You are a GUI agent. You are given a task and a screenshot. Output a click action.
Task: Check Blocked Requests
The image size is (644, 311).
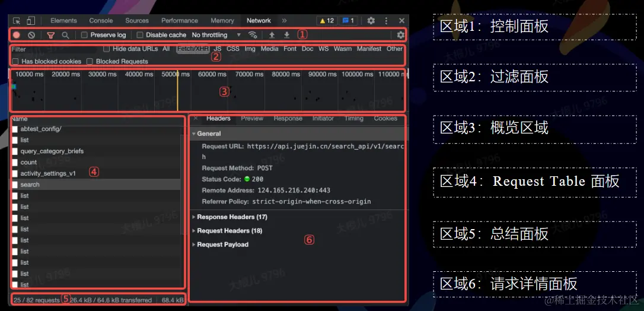90,61
